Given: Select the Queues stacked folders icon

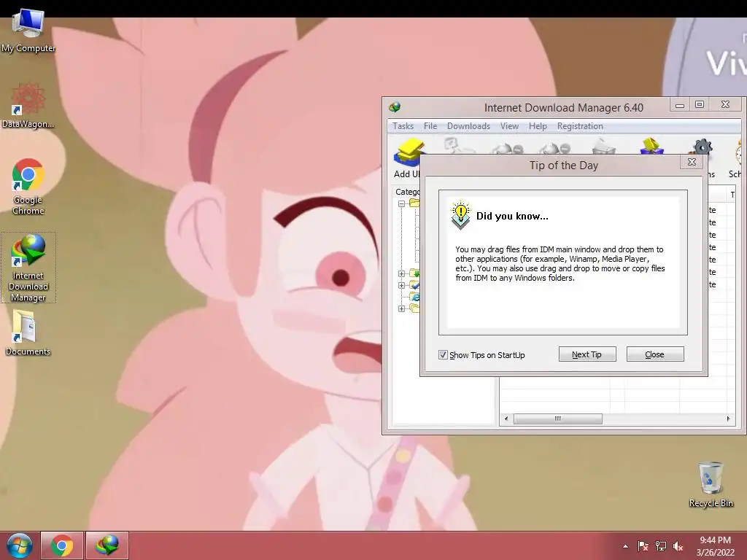Looking at the screenshot, I should point(415,308).
